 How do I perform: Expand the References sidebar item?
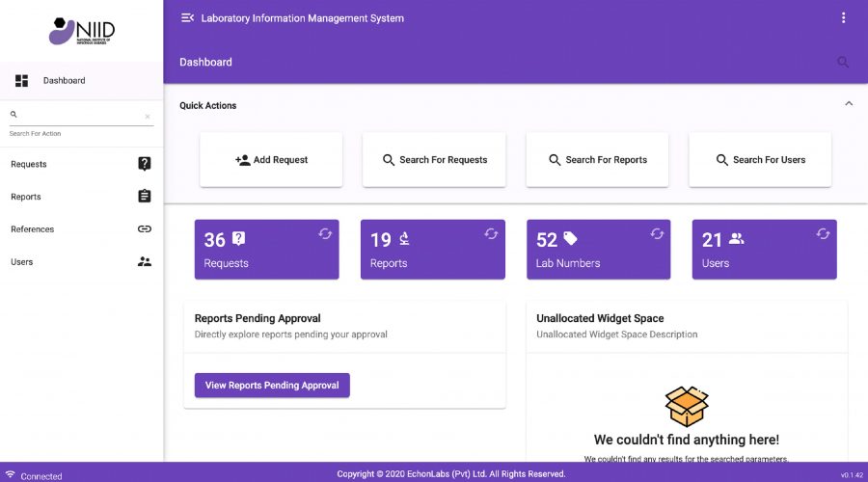(x=81, y=229)
